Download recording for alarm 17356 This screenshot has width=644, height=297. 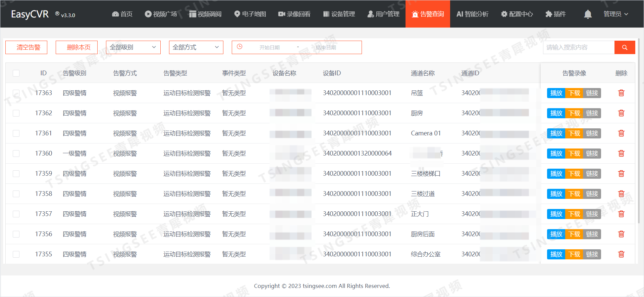pos(574,234)
